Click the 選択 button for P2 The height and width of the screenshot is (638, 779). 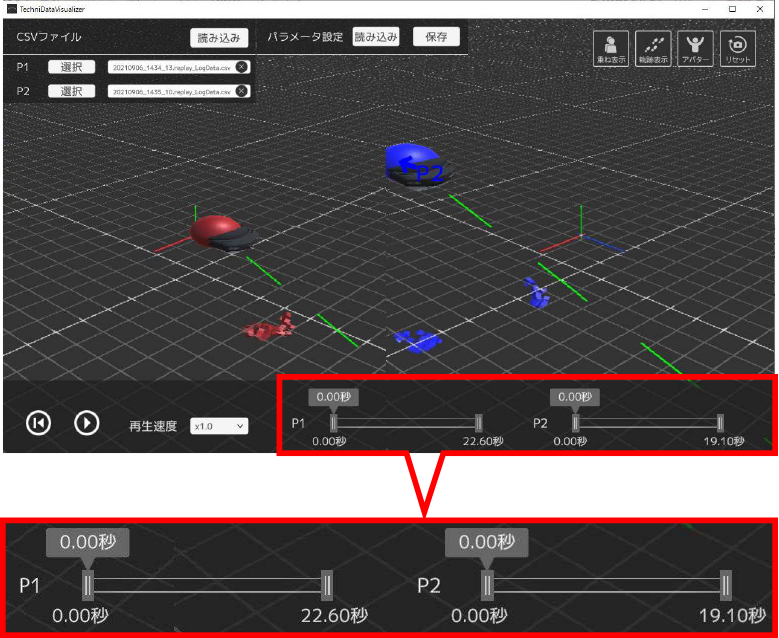click(x=71, y=91)
